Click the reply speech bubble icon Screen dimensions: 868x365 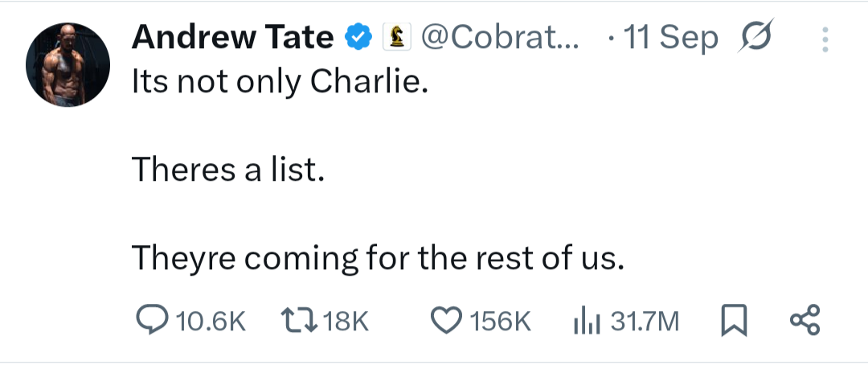coord(151,320)
